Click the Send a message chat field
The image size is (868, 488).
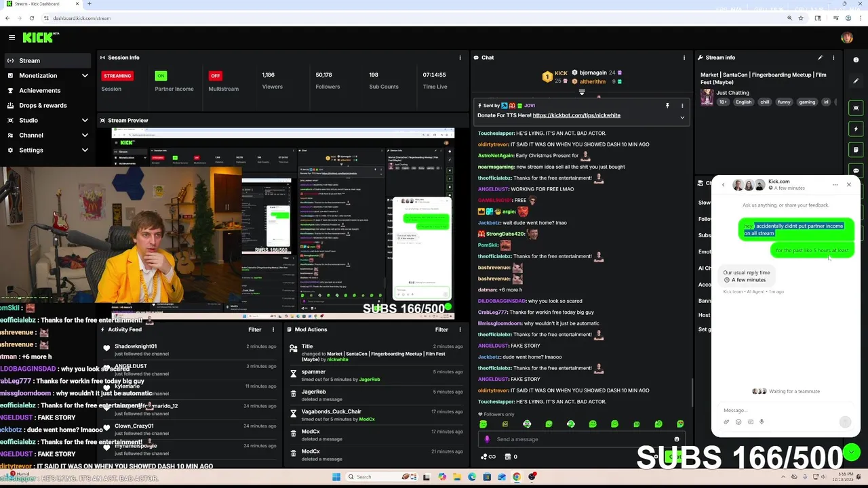coord(583,439)
